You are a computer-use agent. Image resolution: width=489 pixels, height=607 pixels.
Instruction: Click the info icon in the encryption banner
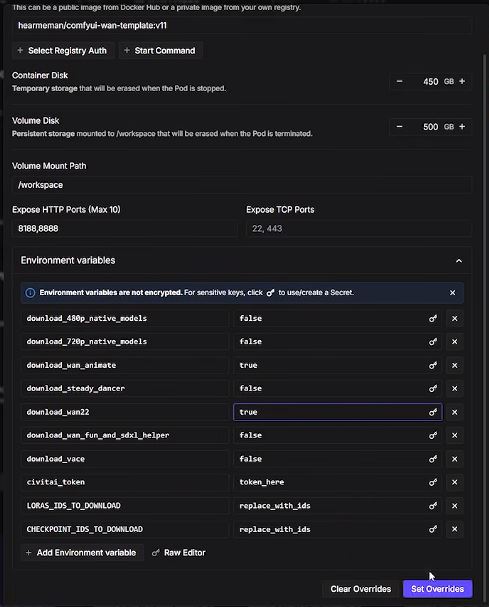pos(30,293)
